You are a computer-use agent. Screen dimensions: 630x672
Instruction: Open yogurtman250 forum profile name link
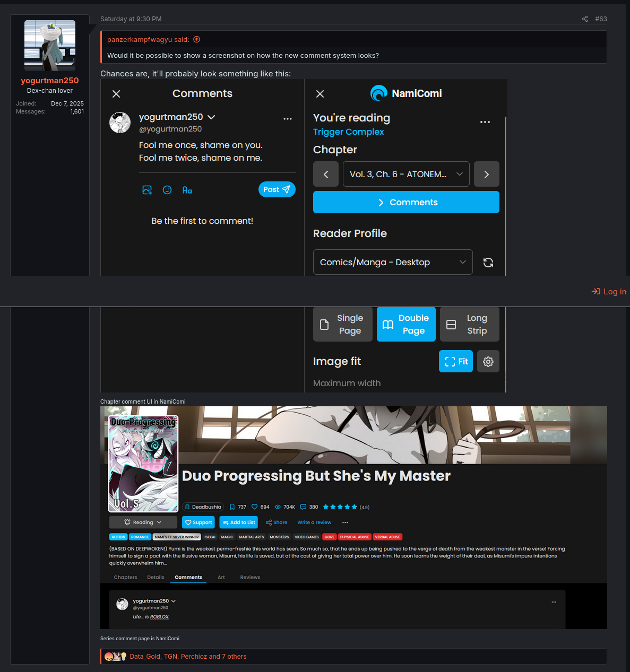click(50, 81)
